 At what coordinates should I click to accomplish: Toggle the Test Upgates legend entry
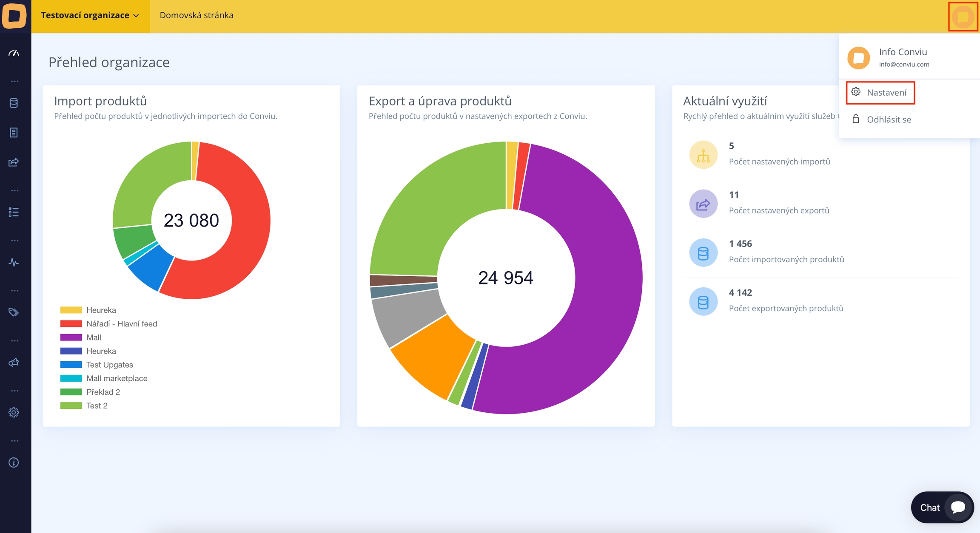tap(109, 365)
